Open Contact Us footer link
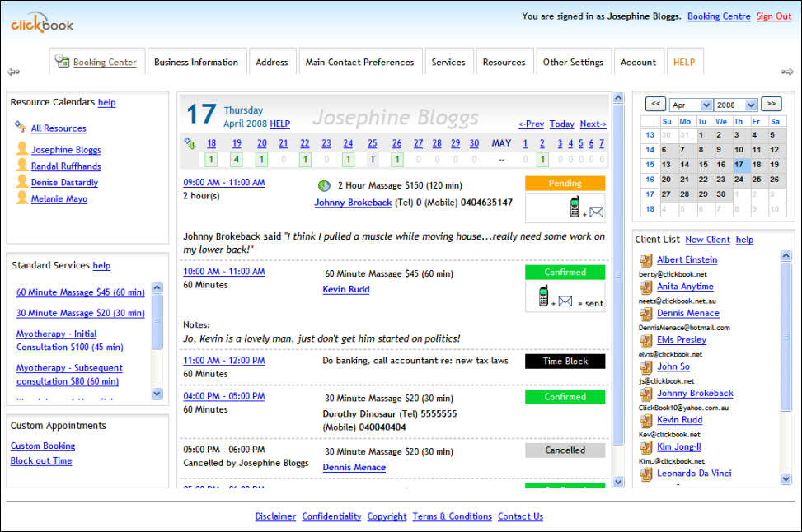802x532 pixels. tap(521, 516)
